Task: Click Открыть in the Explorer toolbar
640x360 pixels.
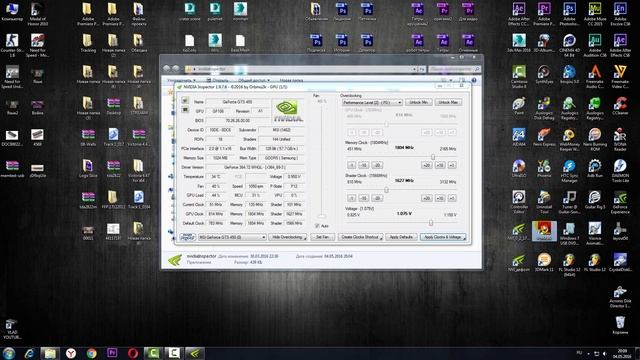Action: (x=218, y=80)
